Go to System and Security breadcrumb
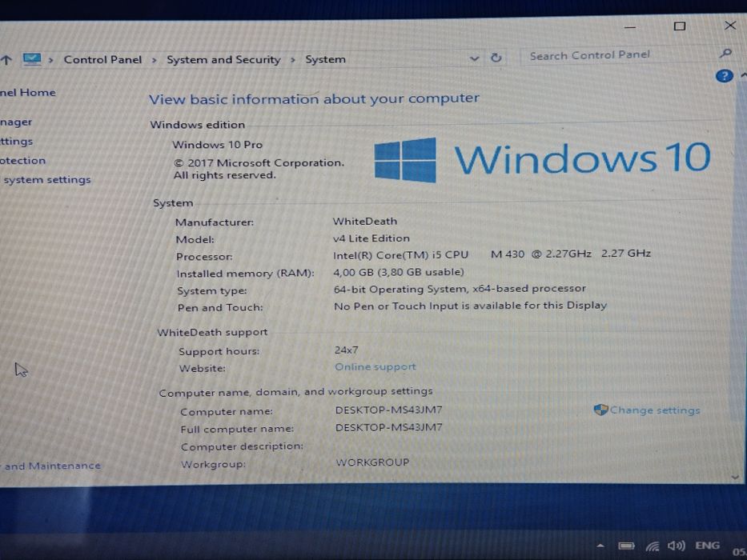Screen dimensions: 747x560 (x=223, y=59)
